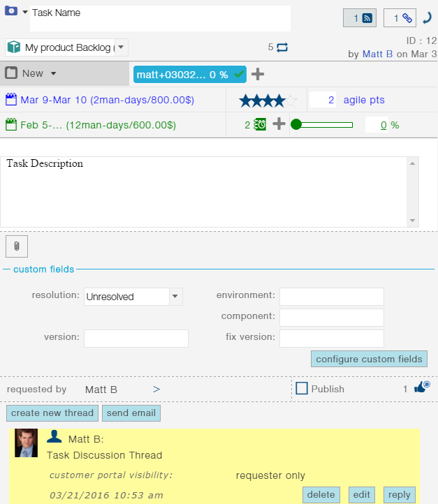This screenshot has width=438, height=504.
Task: Click the refresh arrow icon at top right
Action: point(427,18)
